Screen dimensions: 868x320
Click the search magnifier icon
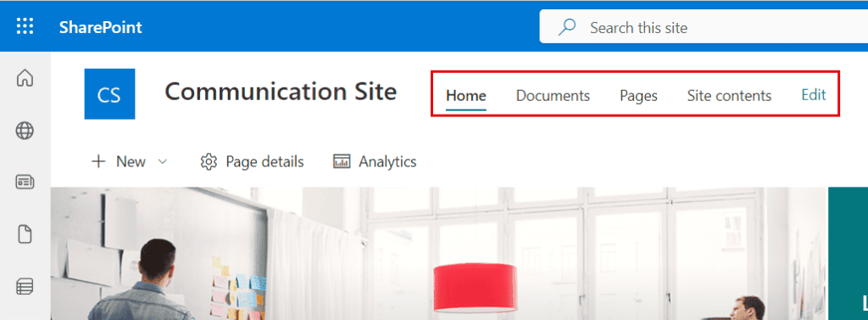(567, 27)
